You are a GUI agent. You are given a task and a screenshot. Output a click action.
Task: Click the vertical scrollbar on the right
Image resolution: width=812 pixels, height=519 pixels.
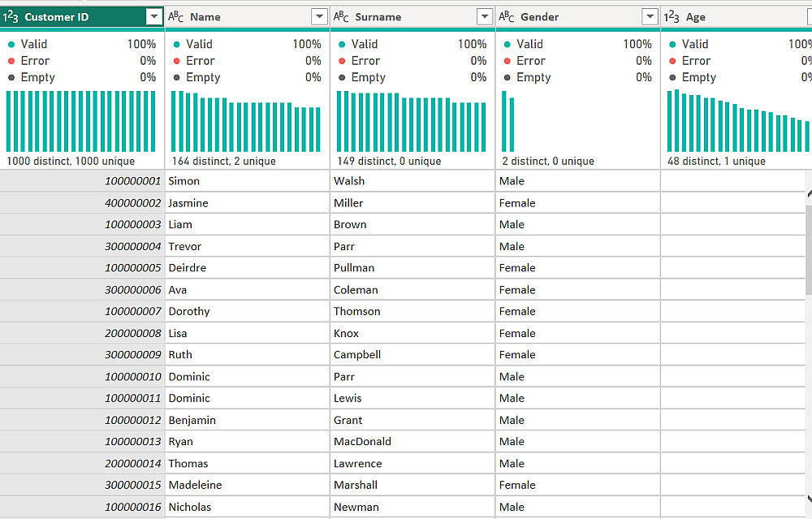click(808, 244)
